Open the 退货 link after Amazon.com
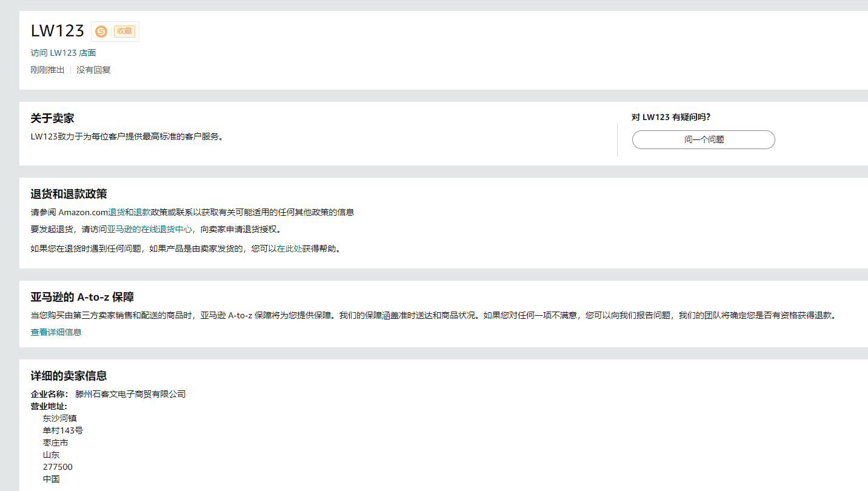Screen dimensions: 868x491 tap(116, 212)
